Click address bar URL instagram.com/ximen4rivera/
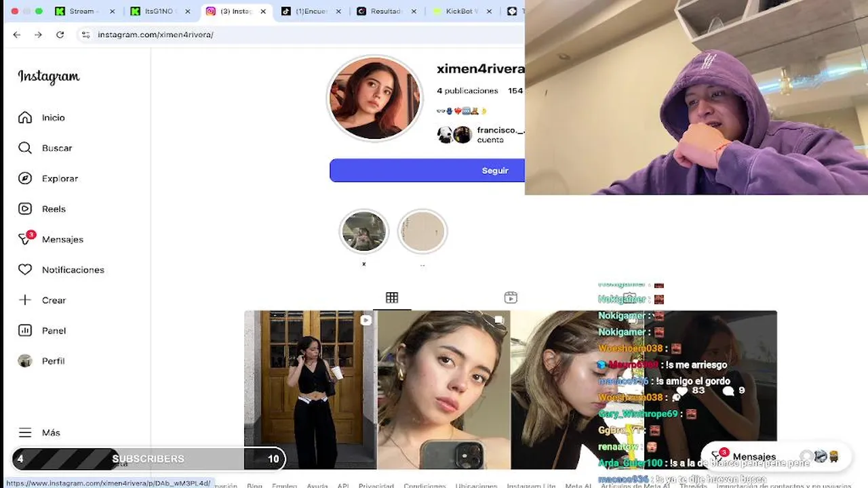 155,35
